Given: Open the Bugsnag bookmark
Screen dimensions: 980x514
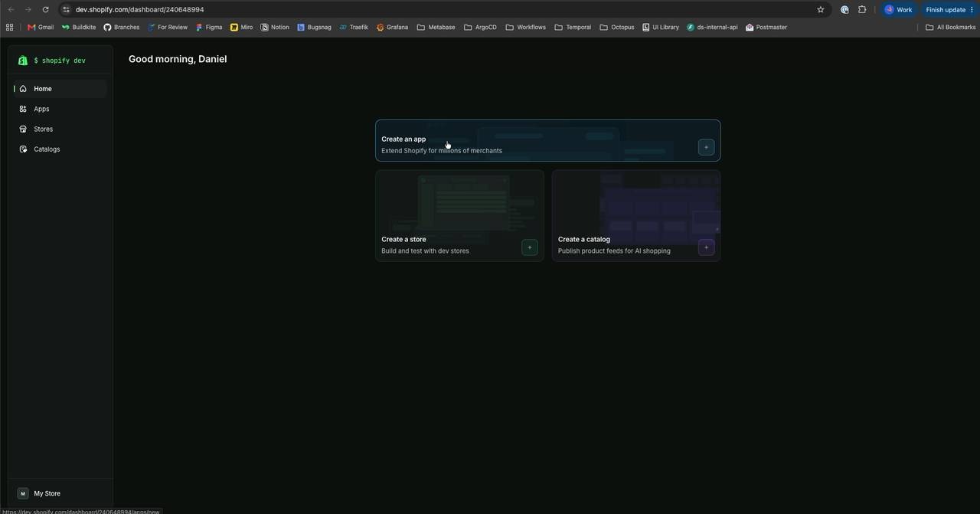Looking at the screenshot, I should (314, 27).
